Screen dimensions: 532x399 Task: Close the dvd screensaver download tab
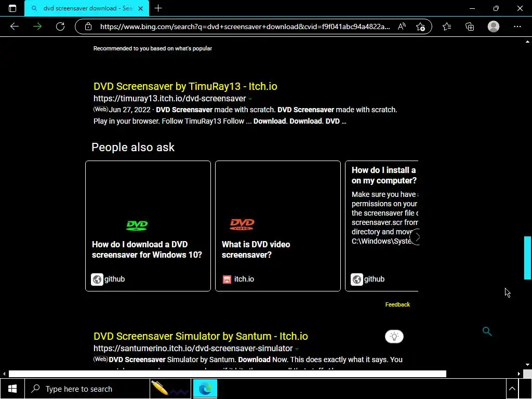tap(140, 8)
